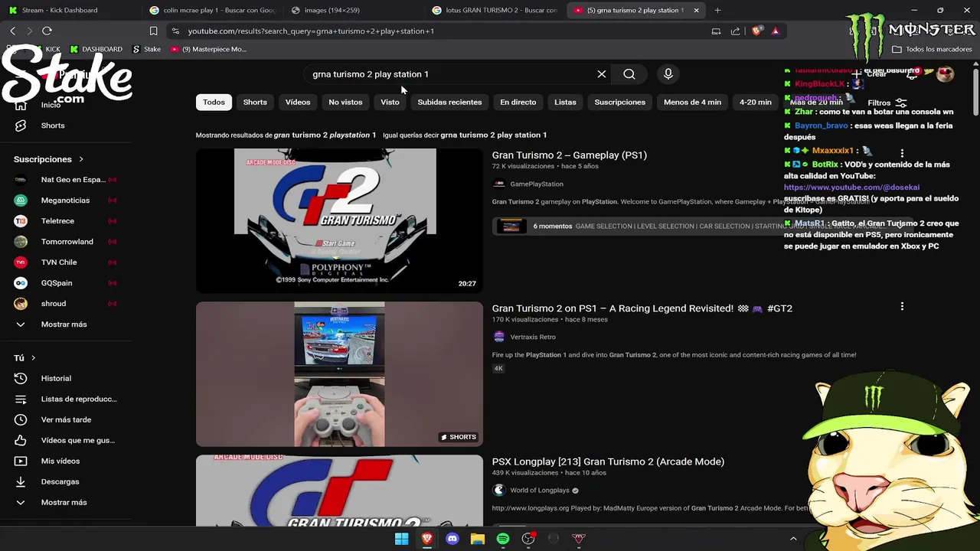Image resolution: width=980 pixels, height=551 pixels.
Task: Reload the page in the browser toolbar
Action: click(x=47, y=31)
